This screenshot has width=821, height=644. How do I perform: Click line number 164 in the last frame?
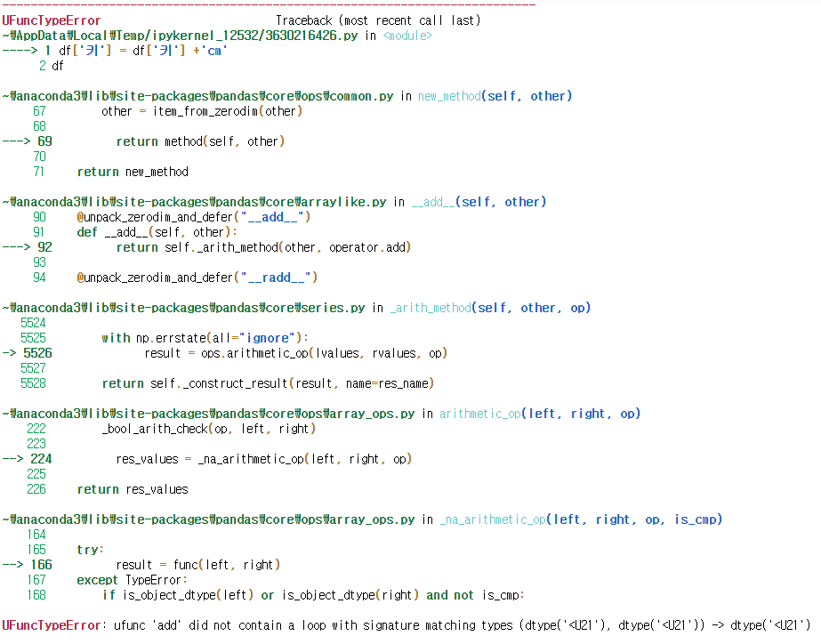36,535
